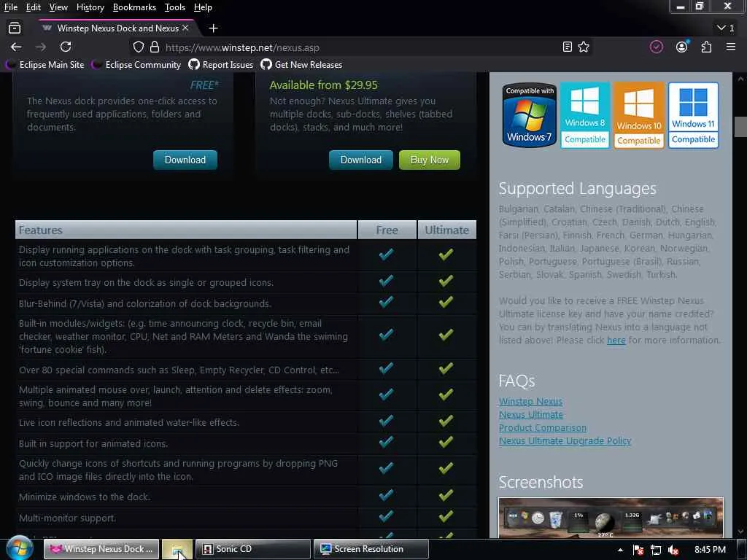The height and width of the screenshot is (560, 747).
Task: Reload the current page
Action: tap(66, 47)
